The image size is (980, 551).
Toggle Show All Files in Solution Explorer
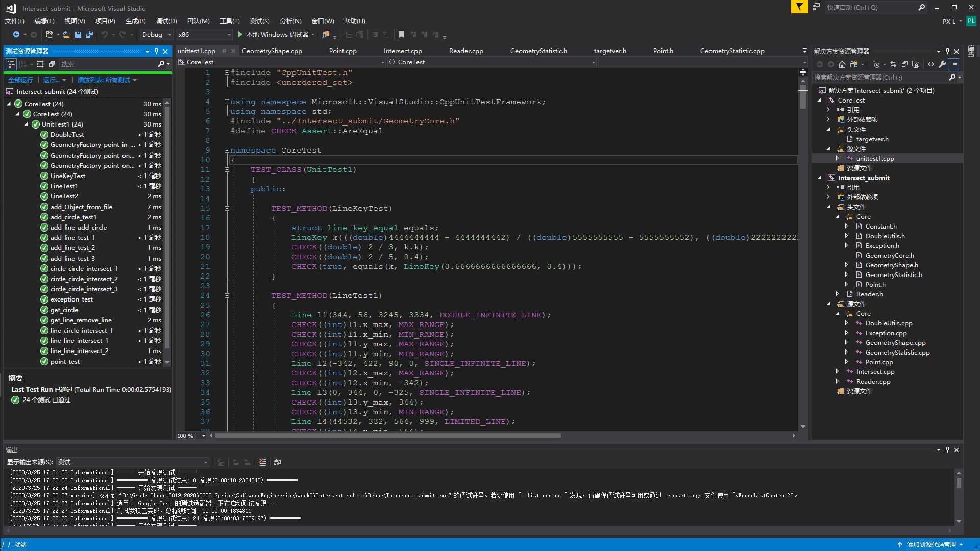click(916, 64)
